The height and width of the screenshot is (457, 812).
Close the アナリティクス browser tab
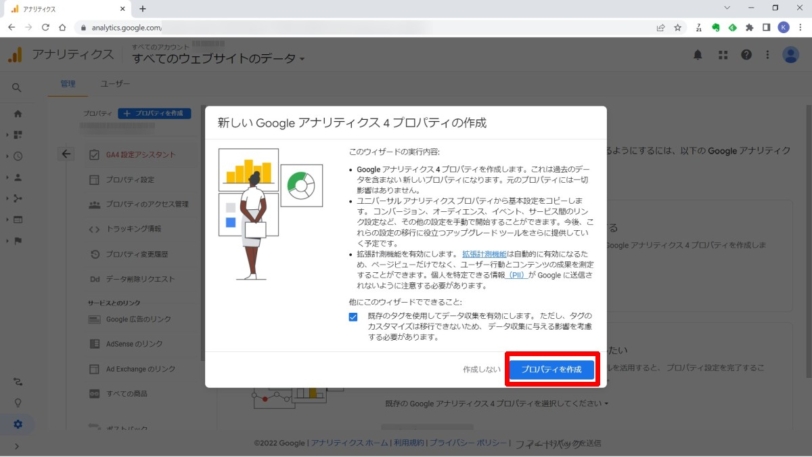122,9
